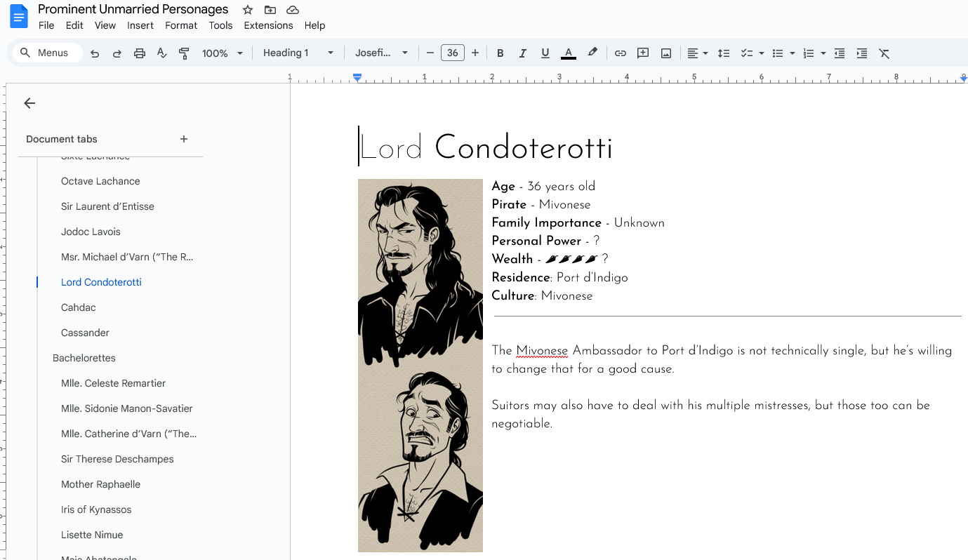Add a comment using toolbar icon
Screen dimensions: 968x560
click(x=642, y=53)
